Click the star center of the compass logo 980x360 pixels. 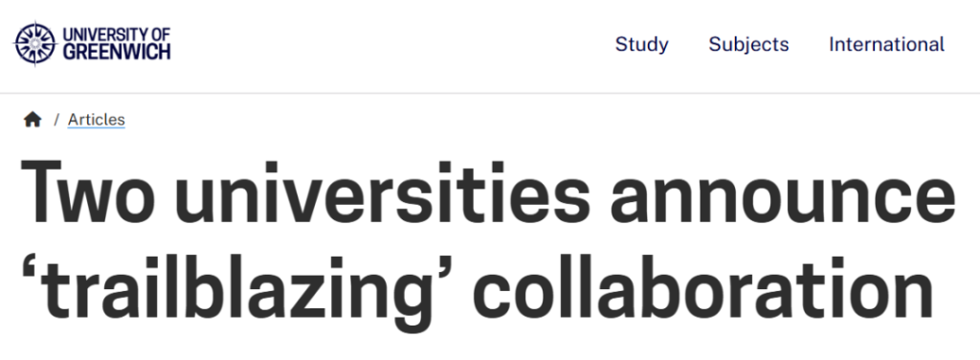[x=35, y=44]
